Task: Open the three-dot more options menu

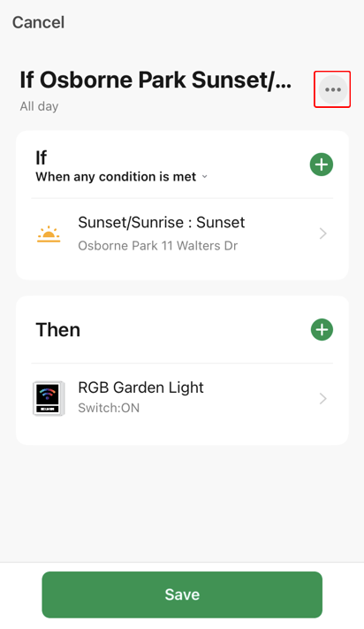Action: point(333,89)
